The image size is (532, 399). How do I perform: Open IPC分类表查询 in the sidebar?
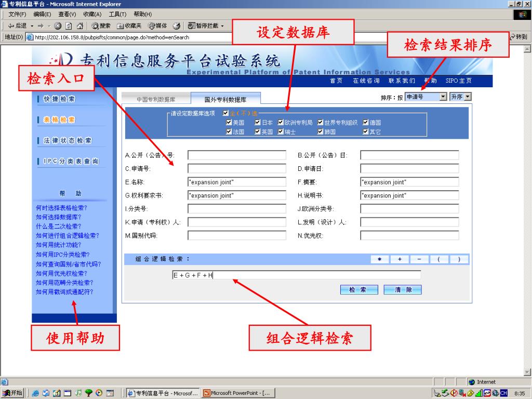(x=71, y=161)
